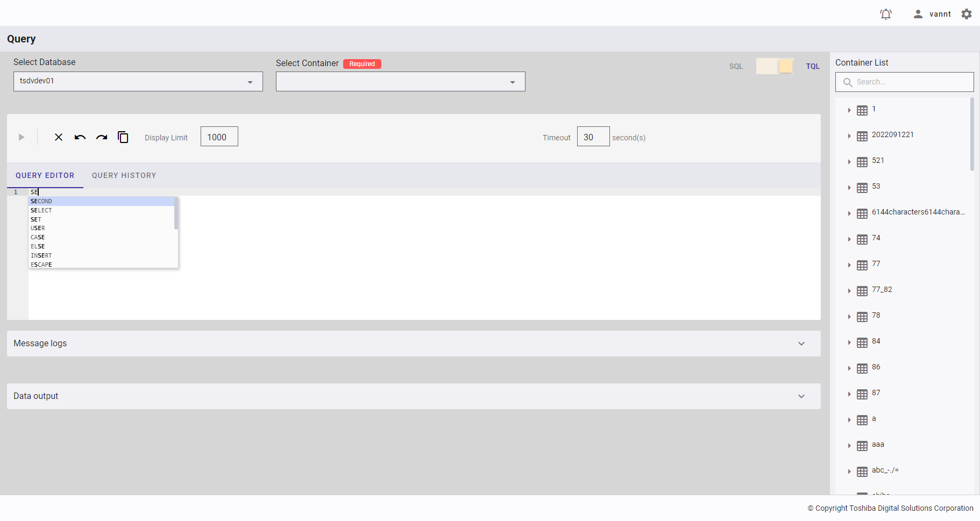This screenshot has width=980, height=521.
Task: Pick INSERT in the autocomplete suggestions
Action: 41,255
